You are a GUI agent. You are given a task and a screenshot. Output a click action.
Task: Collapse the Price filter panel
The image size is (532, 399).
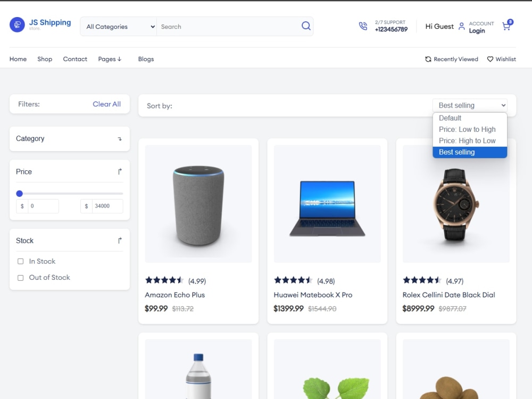[119, 172]
